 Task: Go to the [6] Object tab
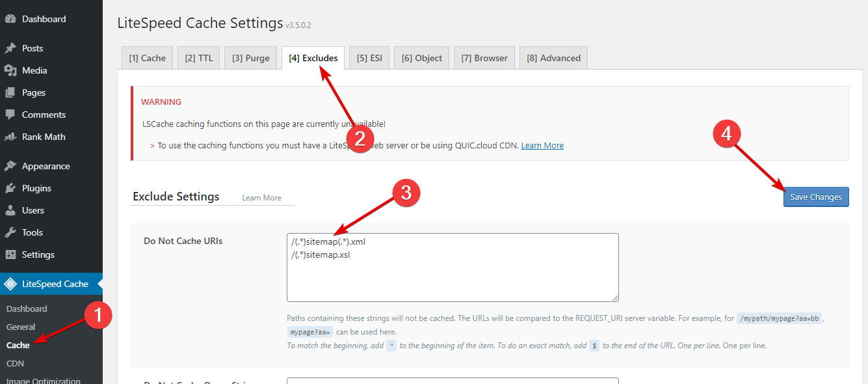[x=421, y=58]
